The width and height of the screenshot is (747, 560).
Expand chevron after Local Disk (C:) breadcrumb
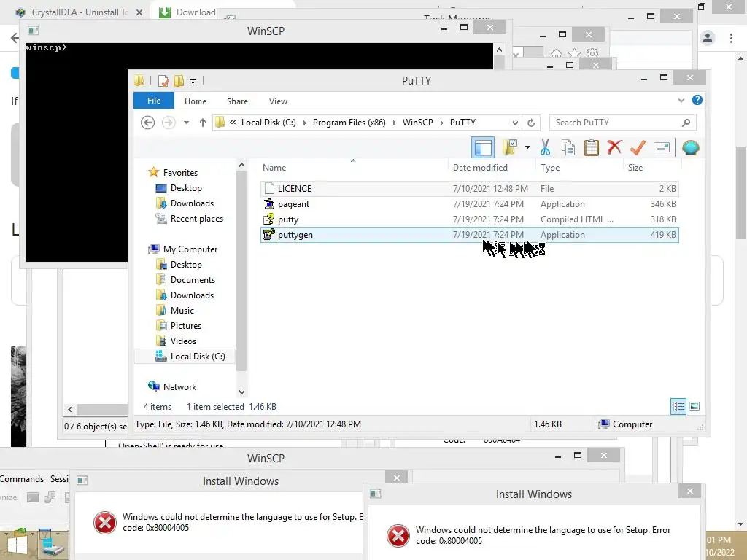[304, 122]
